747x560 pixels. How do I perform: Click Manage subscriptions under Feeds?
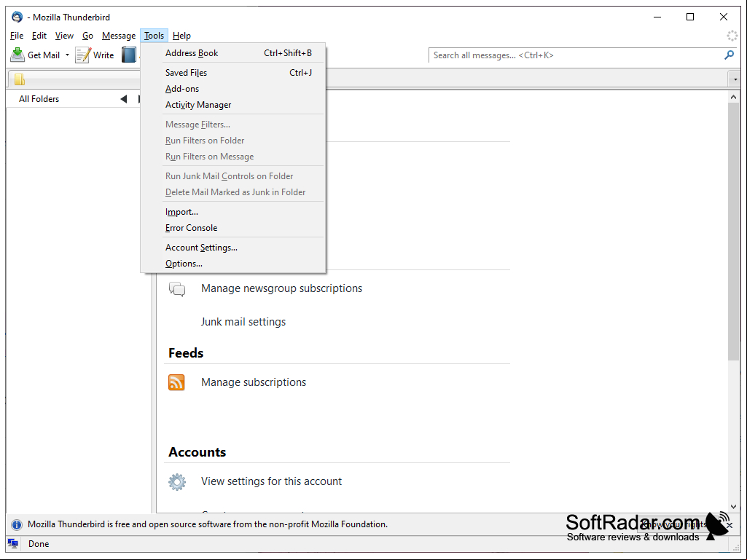(254, 382)
